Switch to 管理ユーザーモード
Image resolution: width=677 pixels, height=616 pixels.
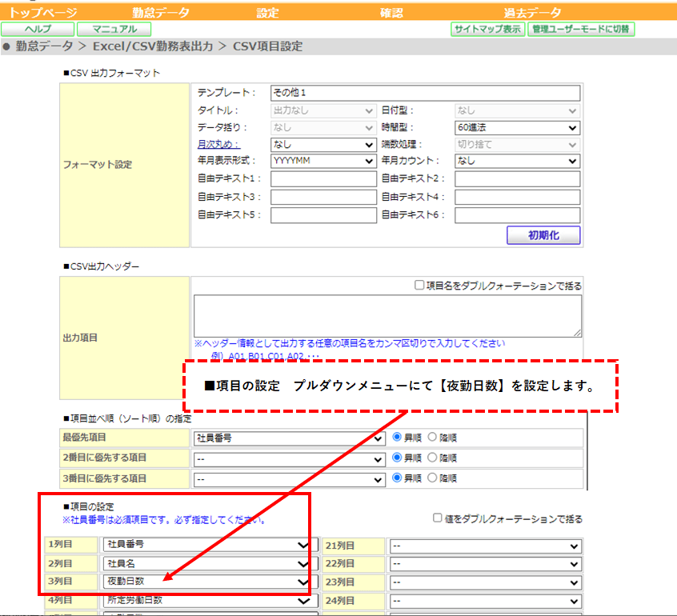[581, 30]
